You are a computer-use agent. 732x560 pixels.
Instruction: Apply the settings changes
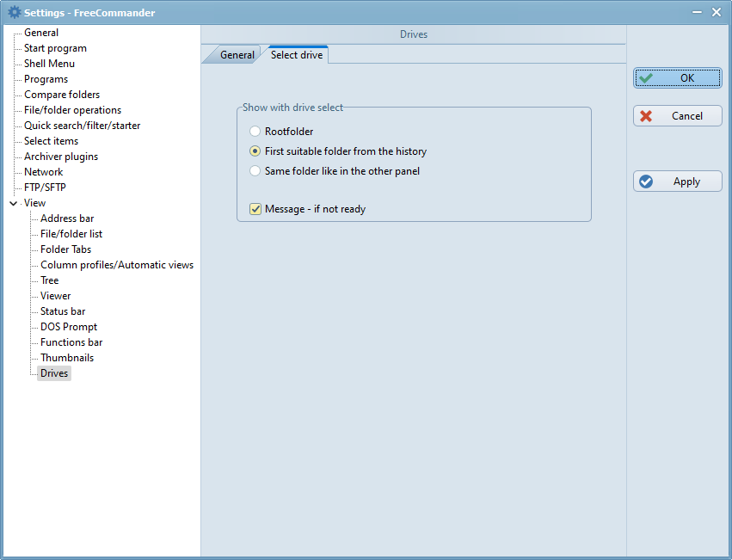(x=678, y=182)
